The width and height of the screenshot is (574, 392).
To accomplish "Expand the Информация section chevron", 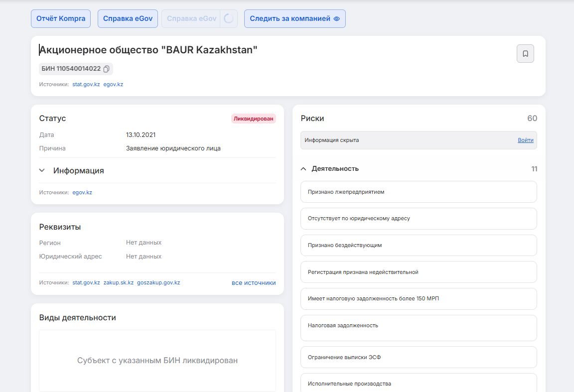I will point(42,170).
